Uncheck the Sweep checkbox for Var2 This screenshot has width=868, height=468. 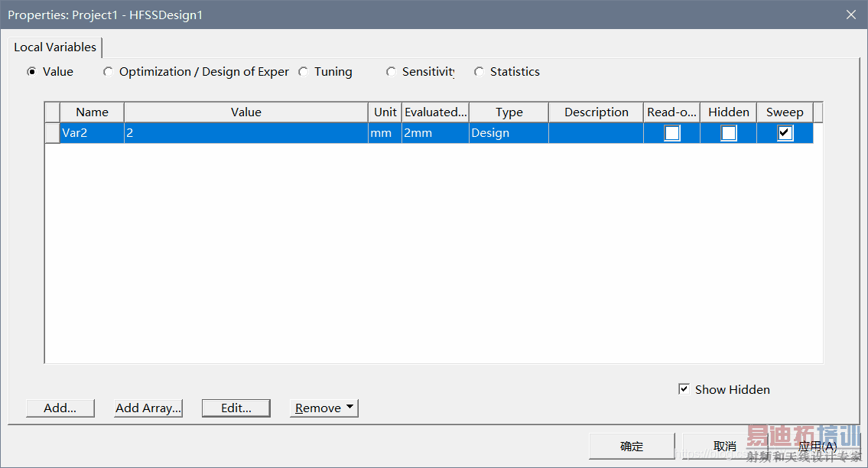point(785,133)
